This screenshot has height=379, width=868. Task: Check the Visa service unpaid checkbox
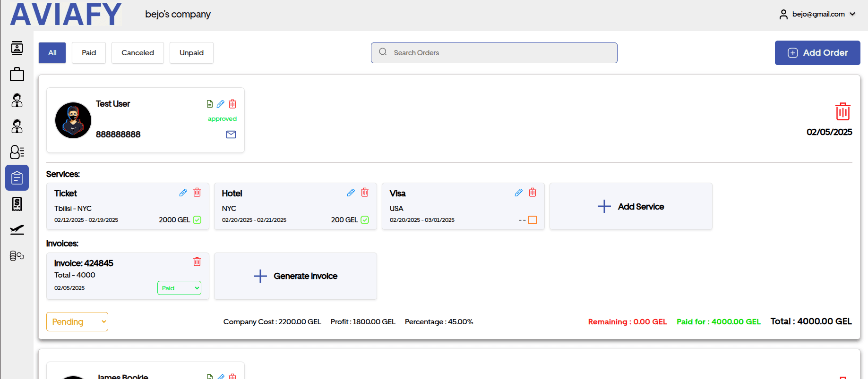tap(533, 220)
